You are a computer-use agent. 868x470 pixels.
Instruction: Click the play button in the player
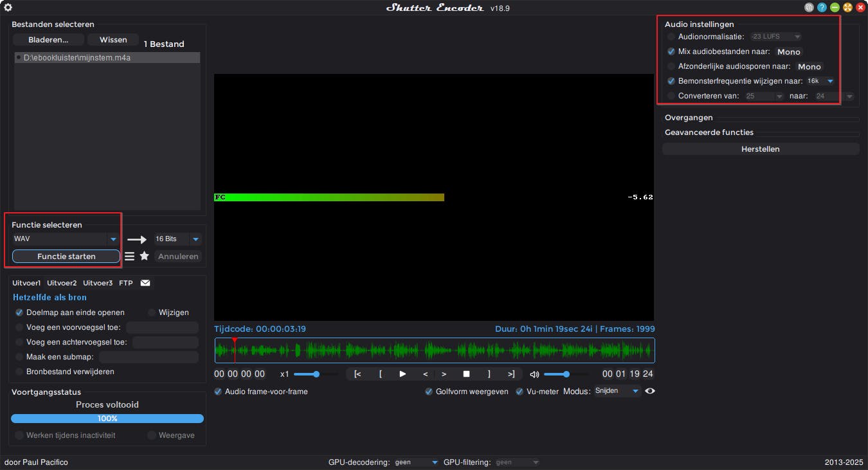point(402,374)
